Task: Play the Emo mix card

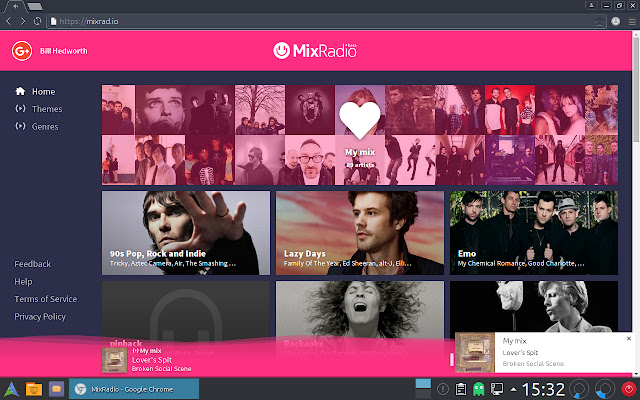Action: coord(534,233)
